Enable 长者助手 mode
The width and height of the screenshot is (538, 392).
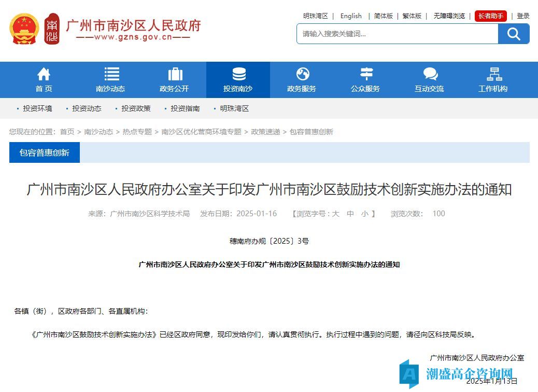pyautogui.click(x=490, y=16)
